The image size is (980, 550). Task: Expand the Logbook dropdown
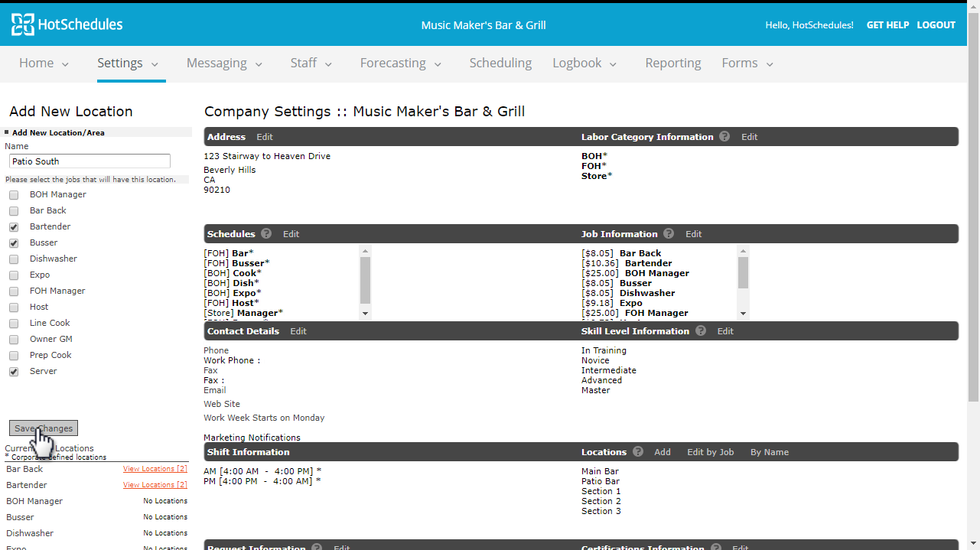tap(585, 63)
